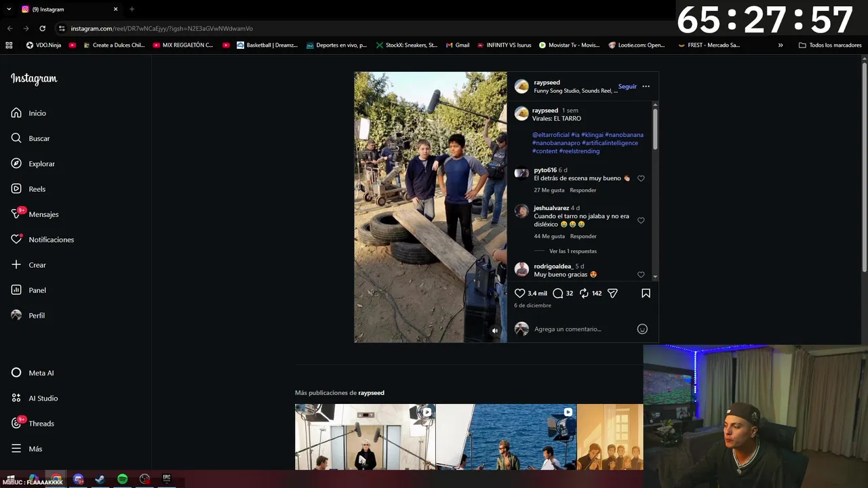Share reel with paper plane icon
The height and width of the screenshot is (488, 868).
tap(612, 293)
